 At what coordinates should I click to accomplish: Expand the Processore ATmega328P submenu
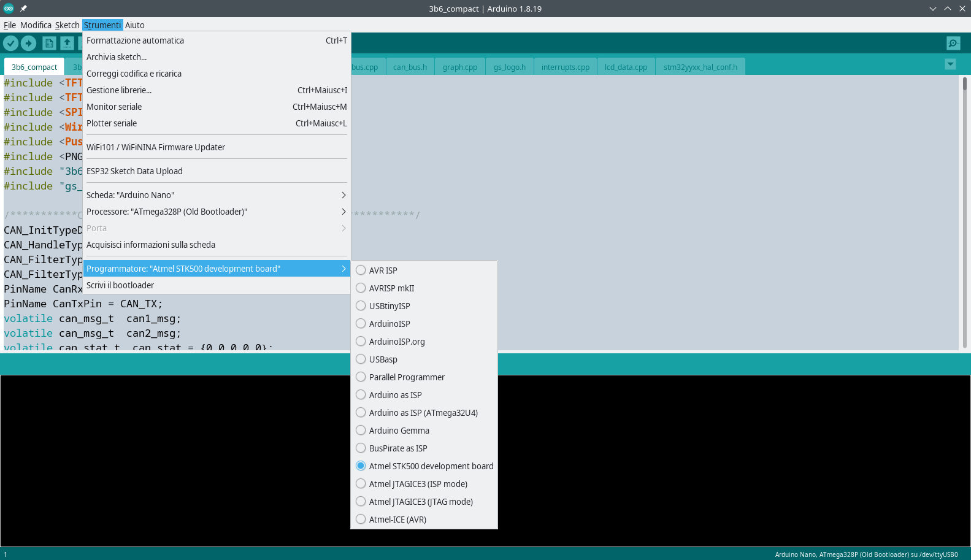point(217,212)
